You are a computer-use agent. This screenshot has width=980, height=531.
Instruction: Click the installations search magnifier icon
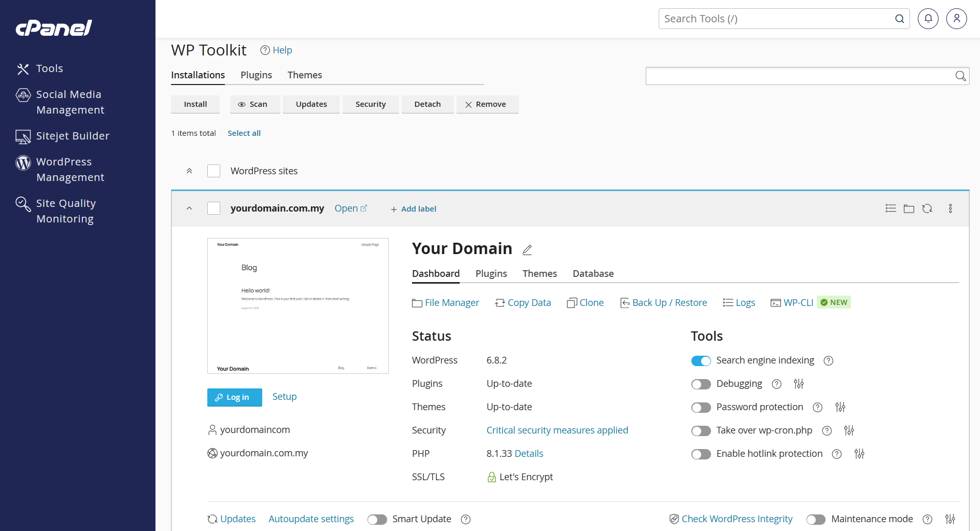(x=960, y=76)
